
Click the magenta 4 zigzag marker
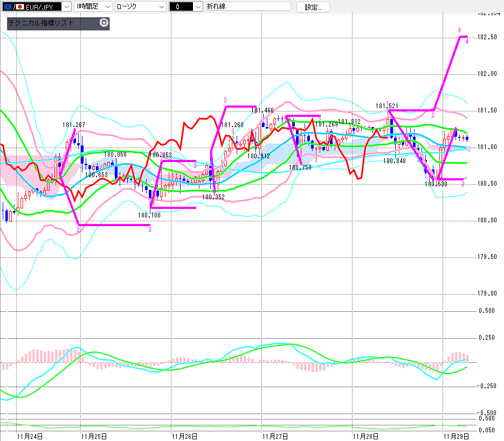pyautogui.click(x=466, y=41)
